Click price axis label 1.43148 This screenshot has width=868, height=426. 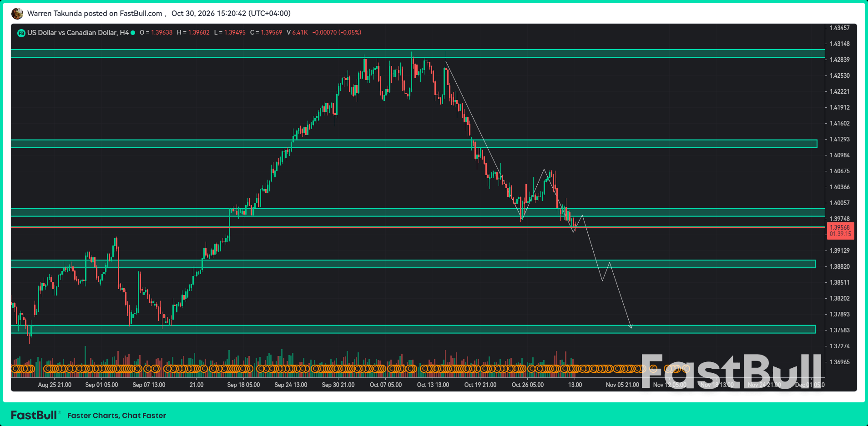839,44
